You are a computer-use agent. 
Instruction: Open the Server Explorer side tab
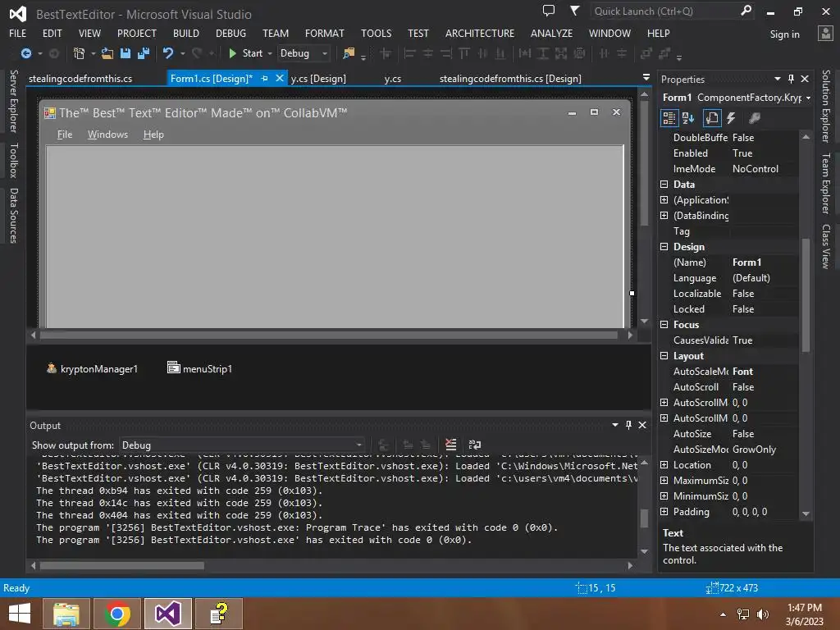point(14,101)
